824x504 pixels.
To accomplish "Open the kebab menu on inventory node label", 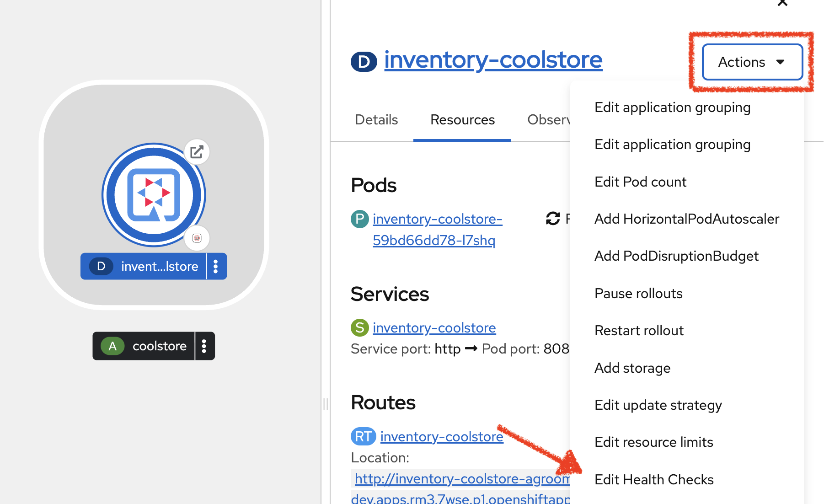I will (x=215, y=266).
